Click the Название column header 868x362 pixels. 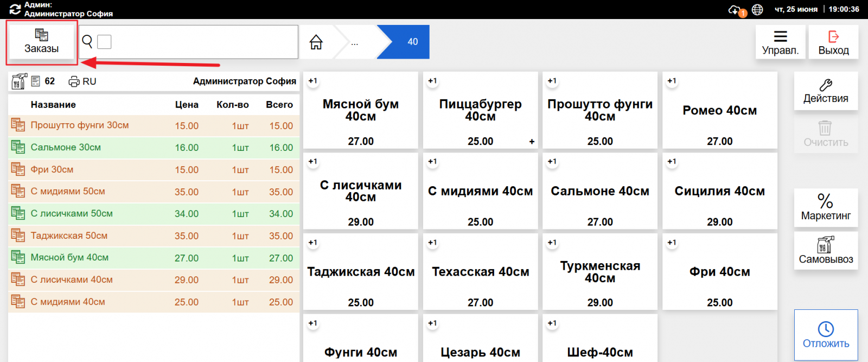click(x=53, y=105)
